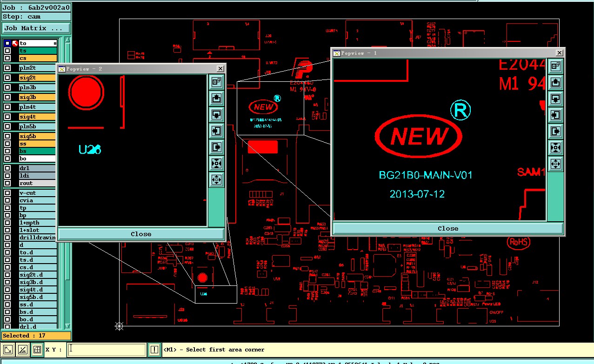Pan up in Popview - 2

click(216, 98)
